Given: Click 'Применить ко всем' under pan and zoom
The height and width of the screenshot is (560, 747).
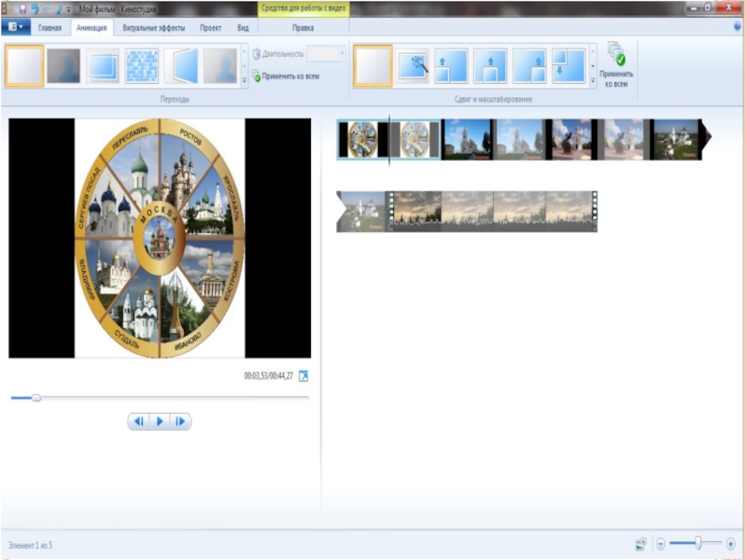Looking at the screenshot, I should click(x=616, y=65).
